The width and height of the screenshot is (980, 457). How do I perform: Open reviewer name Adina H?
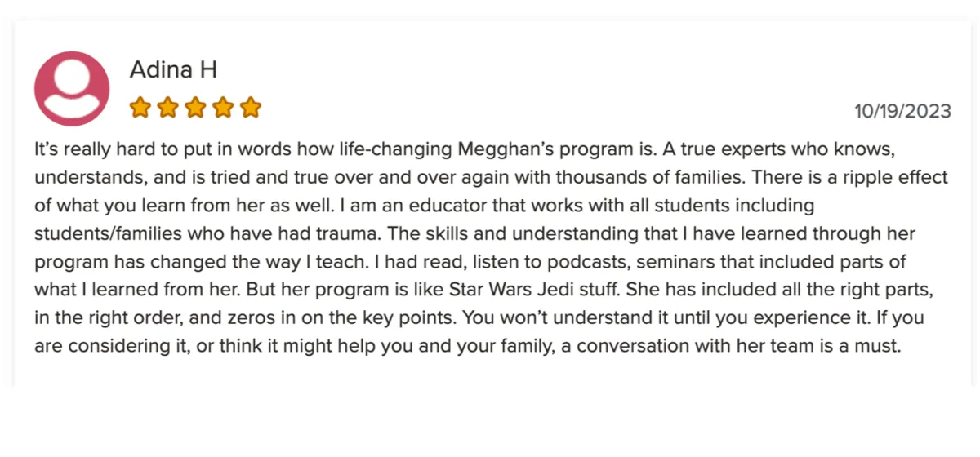click(173, 69)
